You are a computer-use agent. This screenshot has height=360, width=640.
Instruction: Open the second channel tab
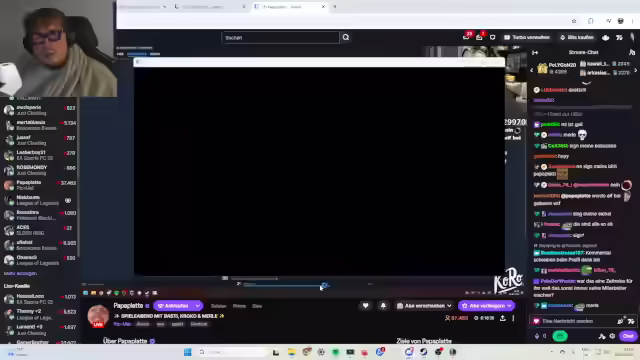click(x=239, y=306)
